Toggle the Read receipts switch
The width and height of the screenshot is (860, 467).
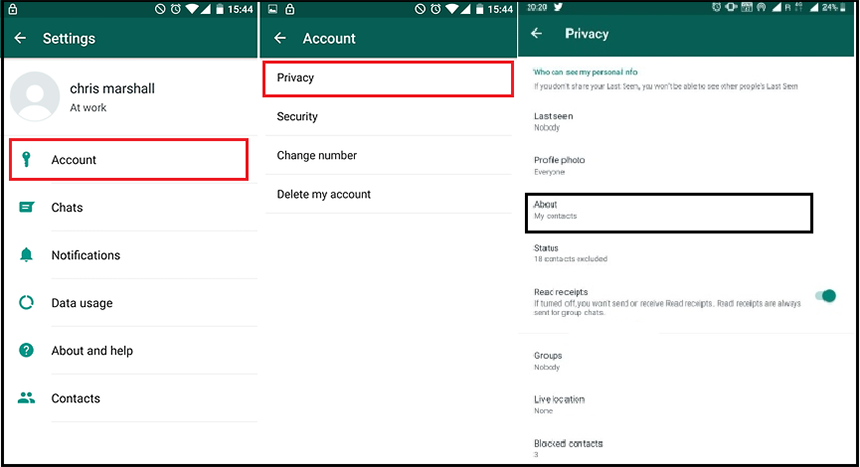pos(826,296)
